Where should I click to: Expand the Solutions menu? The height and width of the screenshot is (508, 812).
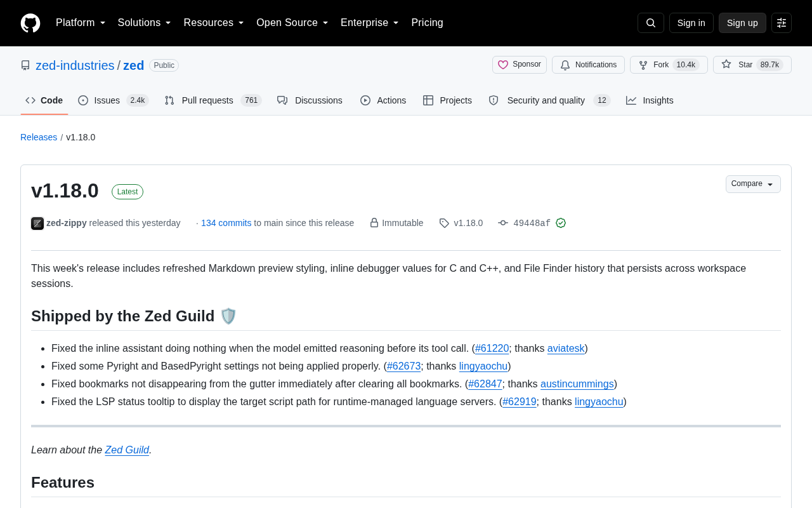pyautogui.click(x=145, y=23)
